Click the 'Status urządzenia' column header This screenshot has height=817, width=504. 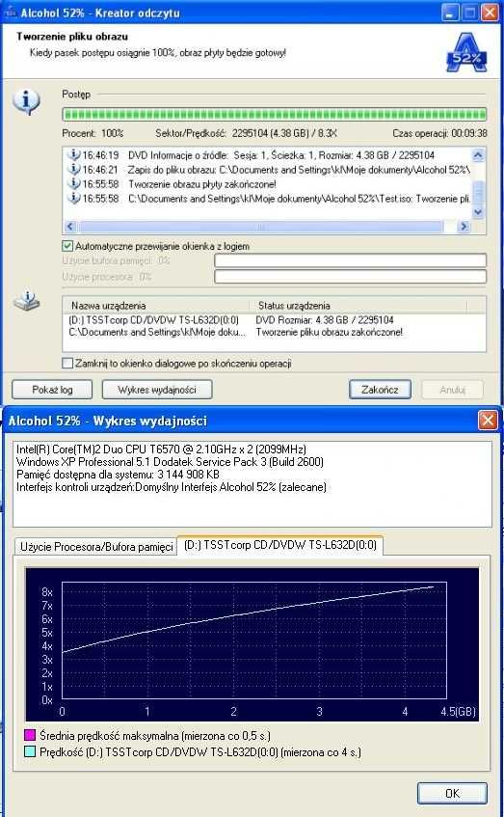tap(359, 306)
